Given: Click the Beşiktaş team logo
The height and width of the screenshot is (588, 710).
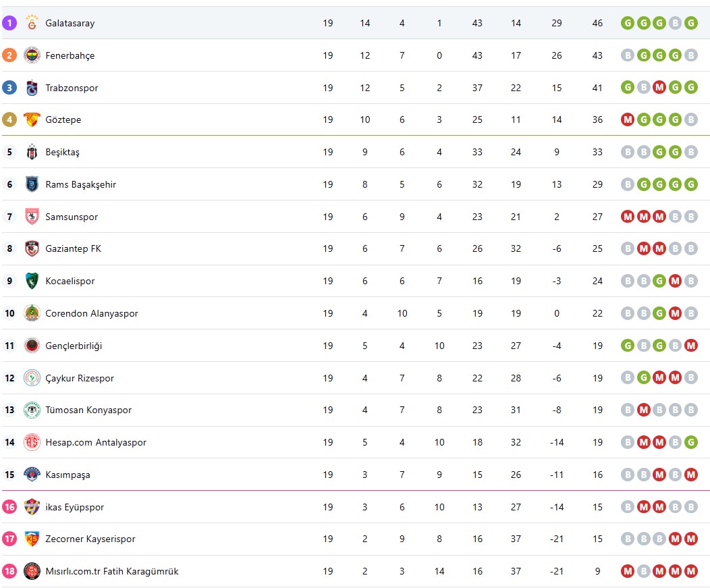Looking at the screenshot, I should [x=32, y=152].
